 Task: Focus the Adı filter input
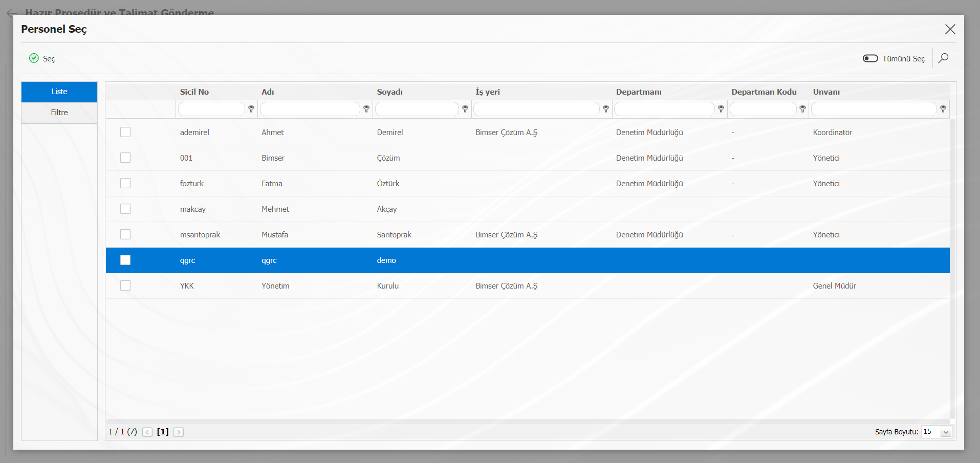pyautogui.click(x=310, y=109)
